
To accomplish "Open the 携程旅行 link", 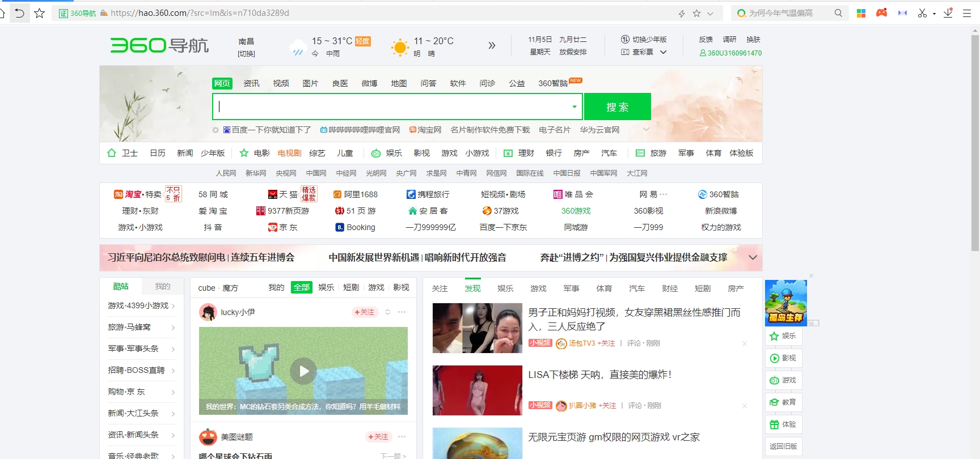I will tap(428, 194).
